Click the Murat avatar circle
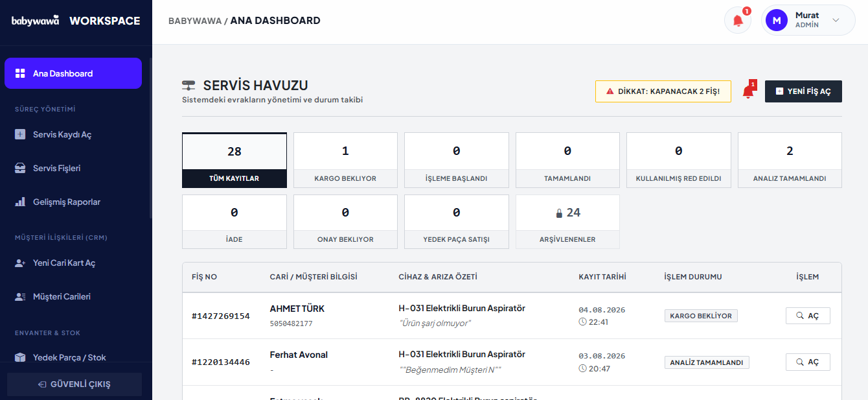This screenshot has width=868, height=400. (777, 21)
